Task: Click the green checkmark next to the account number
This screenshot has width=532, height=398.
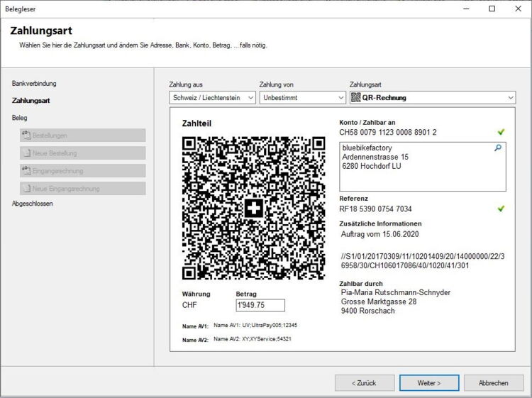Action: pyautogui.click(x=501, y=132)
